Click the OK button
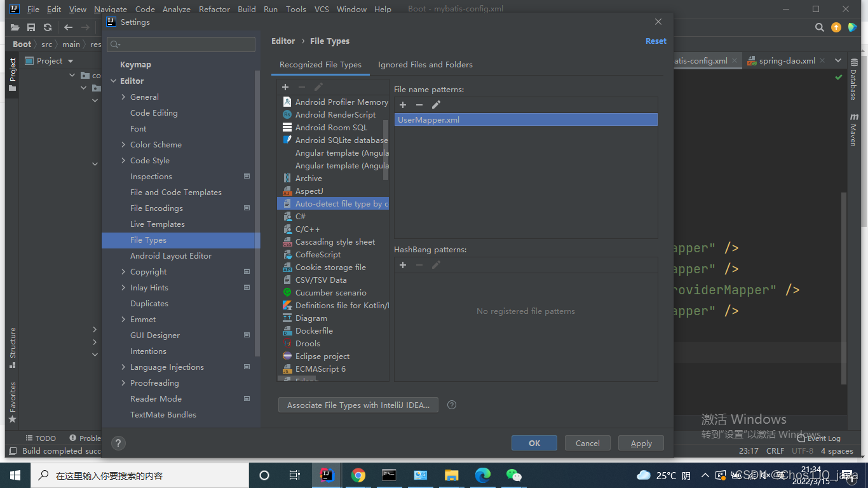The height and width of the screenshot is (488, 868). [x=534, y=443]
